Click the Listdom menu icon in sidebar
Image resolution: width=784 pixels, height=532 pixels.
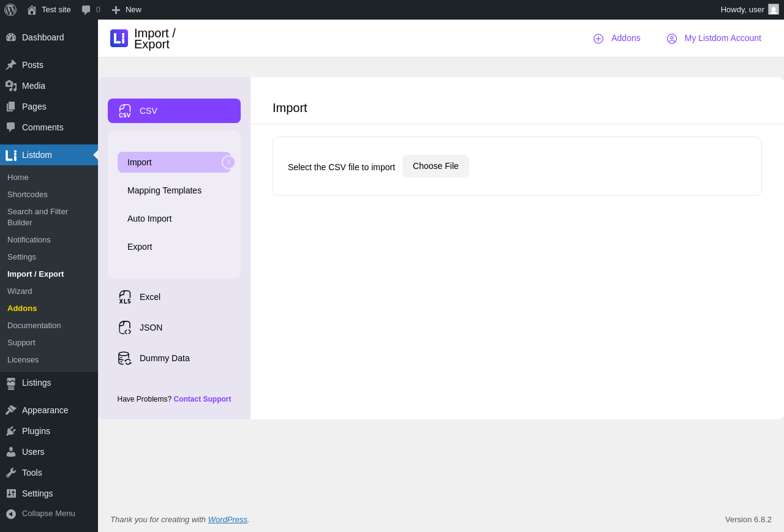(x=11, y=155)
